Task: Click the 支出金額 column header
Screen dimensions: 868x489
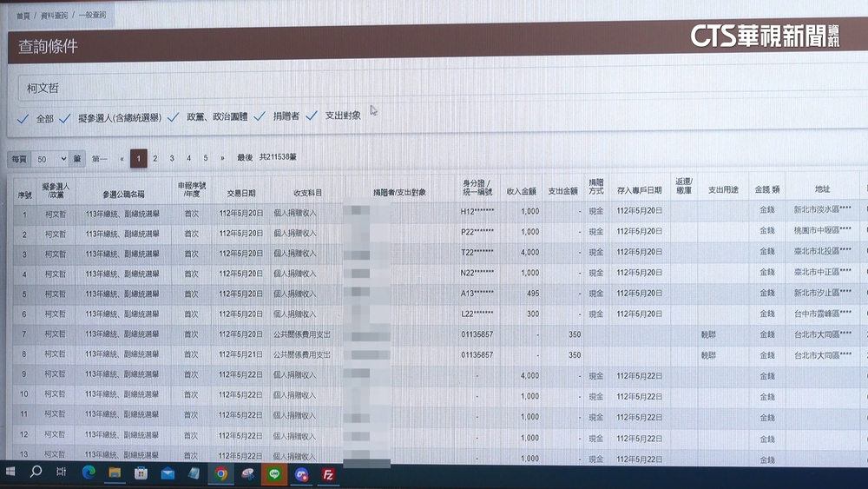Action: [x=563, y=190]
